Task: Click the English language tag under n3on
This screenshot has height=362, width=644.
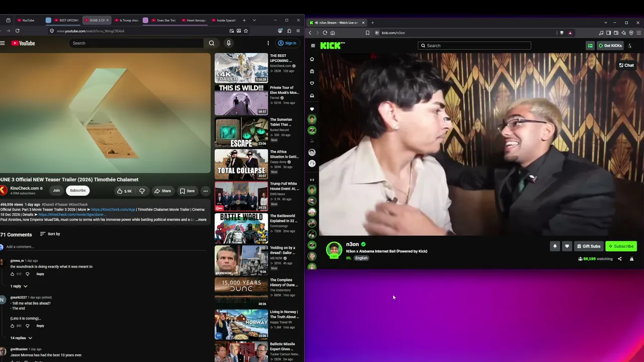Action: (x=361, y=258)
